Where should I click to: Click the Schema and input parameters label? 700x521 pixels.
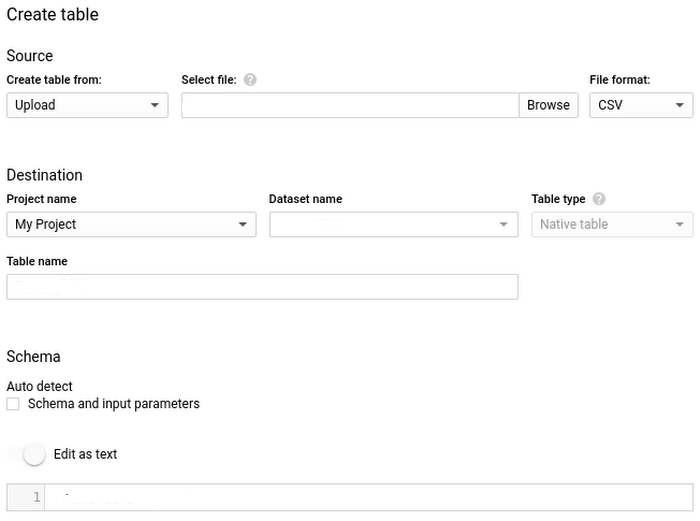(114, 404)
